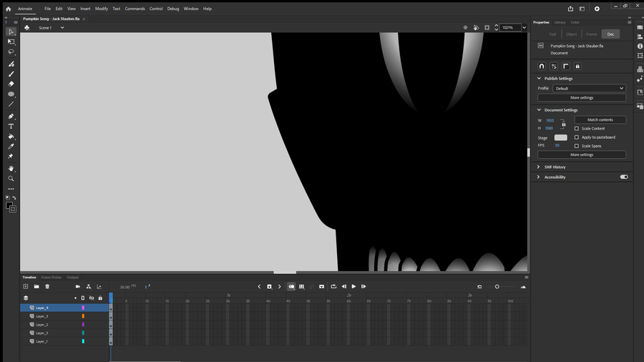Select the Frame properties button
The width and height of the screenshot is (644, 362).
592,34
